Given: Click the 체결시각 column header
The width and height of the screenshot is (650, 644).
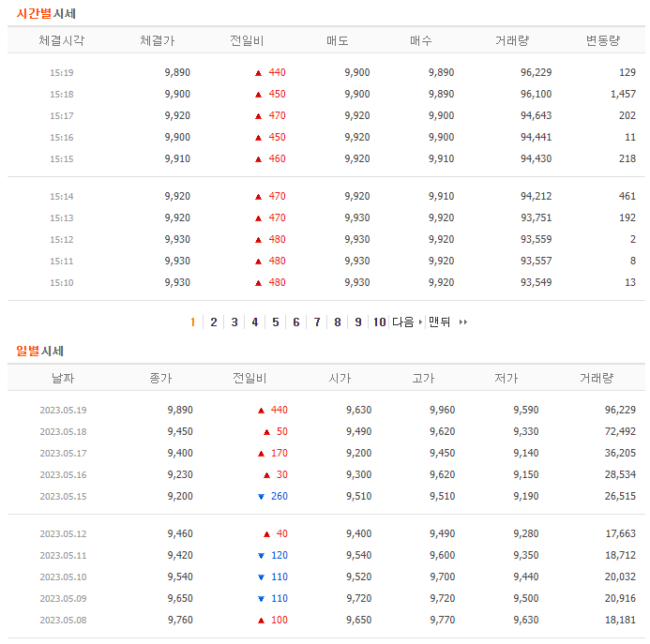Looking at the screenshot, I should pyautogui.click(x=61, y=40).
